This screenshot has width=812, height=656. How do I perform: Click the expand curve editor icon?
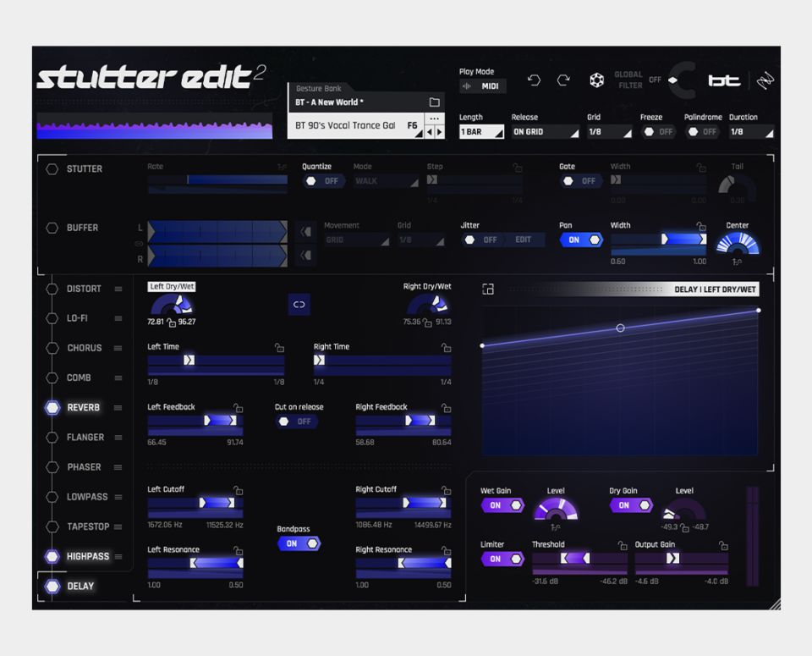coord(488,289)
